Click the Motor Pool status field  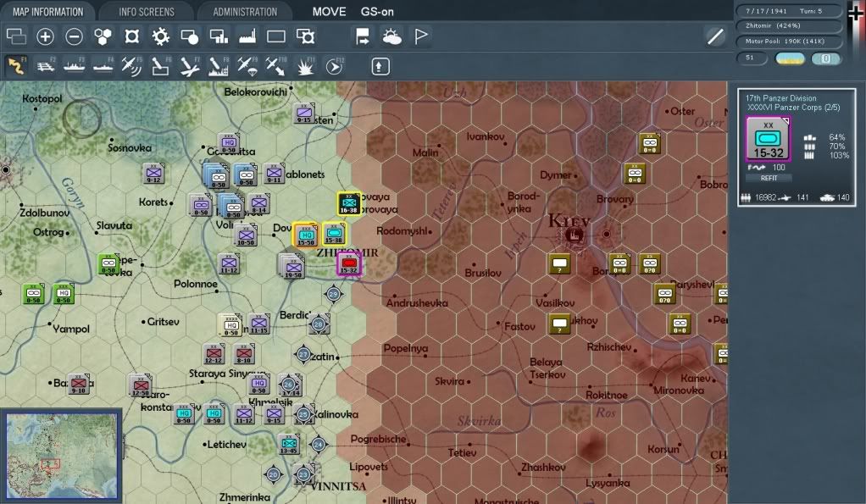point(787,42)
